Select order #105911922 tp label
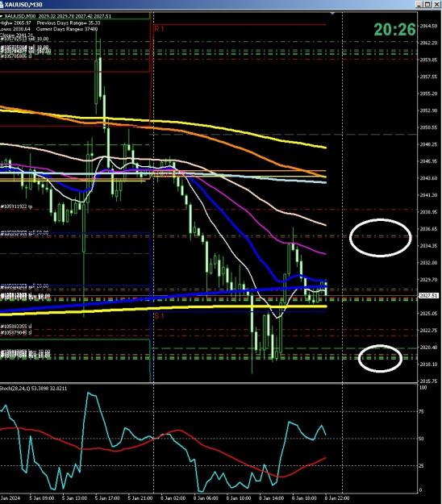The height and width of the screenshot is (504, 442). (x=16, y=206)
